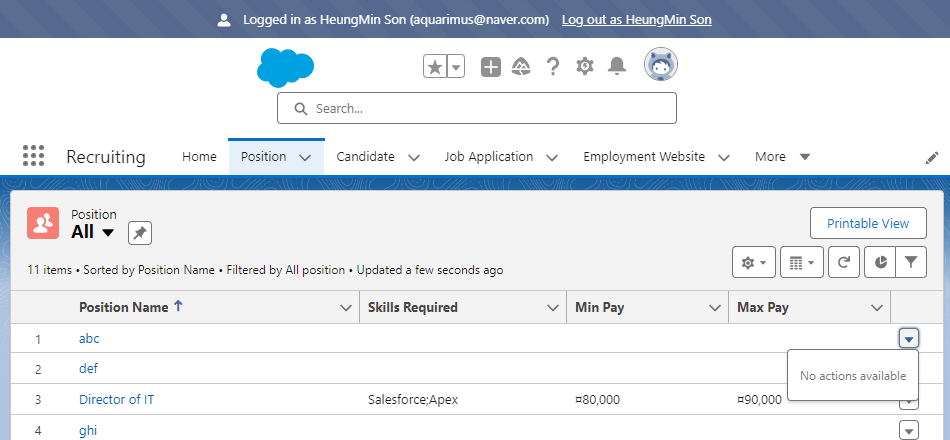The height and width of the screenshot is (440, 950).
Task: Click the Position object icon
Action: point(43,223)
